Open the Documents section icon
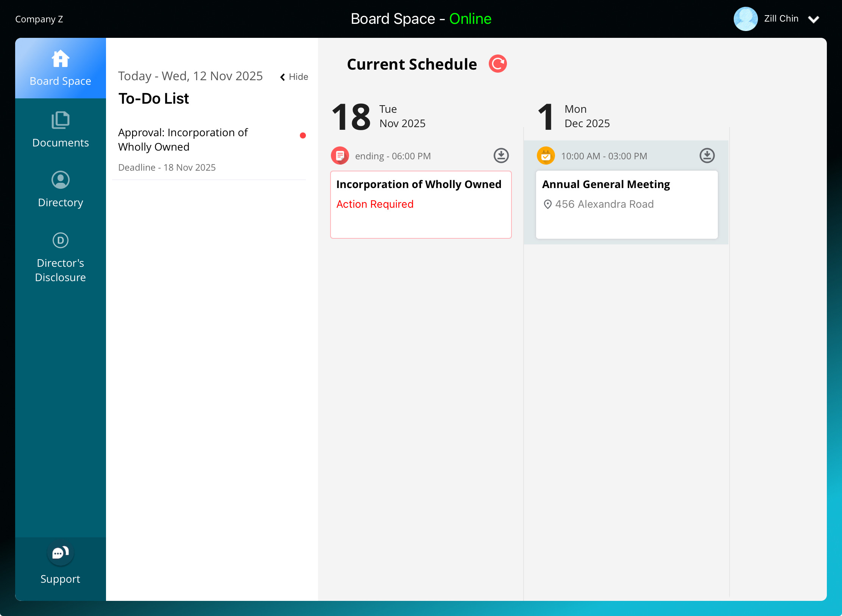This screenshot has width=842, height=616. point(61,120)
